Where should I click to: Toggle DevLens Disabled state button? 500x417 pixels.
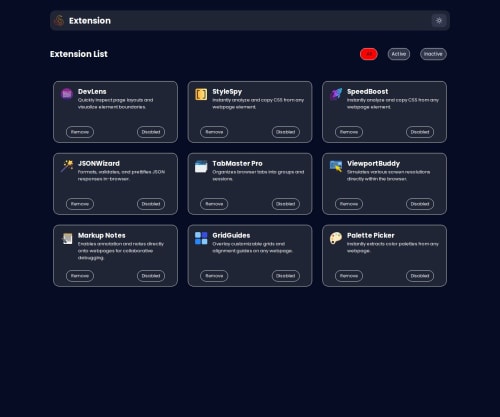pos(151,132)
